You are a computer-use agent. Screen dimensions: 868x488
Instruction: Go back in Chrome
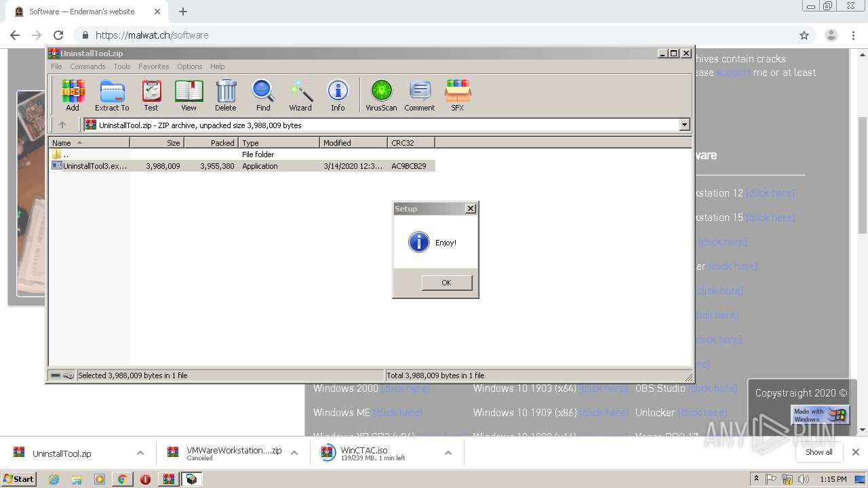pyautogui.click(x=15, y=35)
